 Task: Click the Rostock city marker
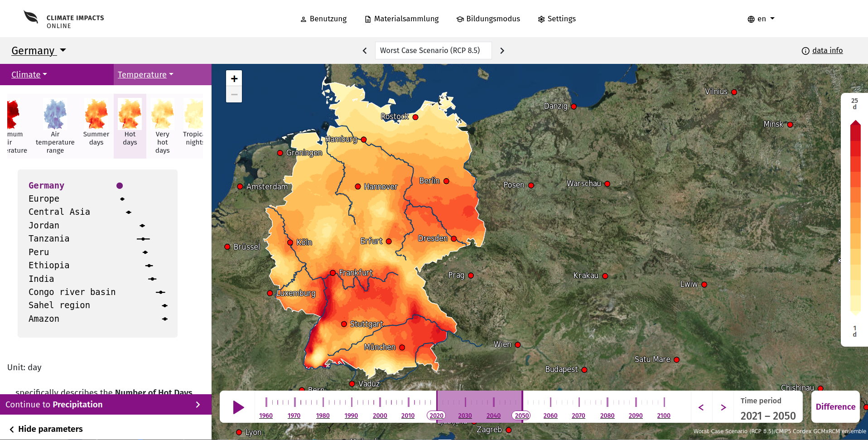coord(415,117)
